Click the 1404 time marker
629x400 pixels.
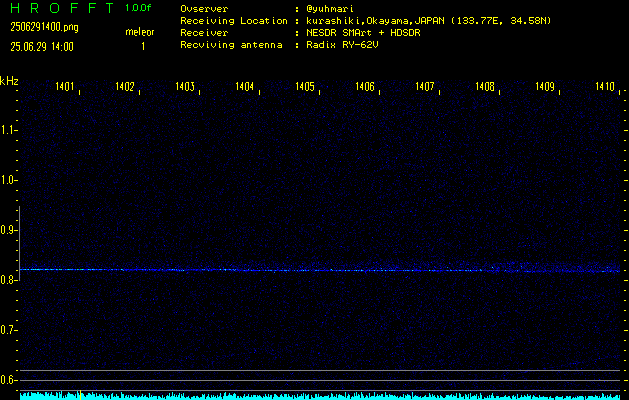tap(245, 86)
